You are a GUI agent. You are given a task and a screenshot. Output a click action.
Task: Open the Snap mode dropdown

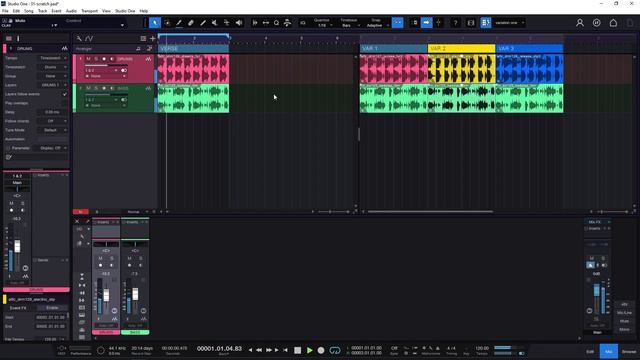[376, 25]
